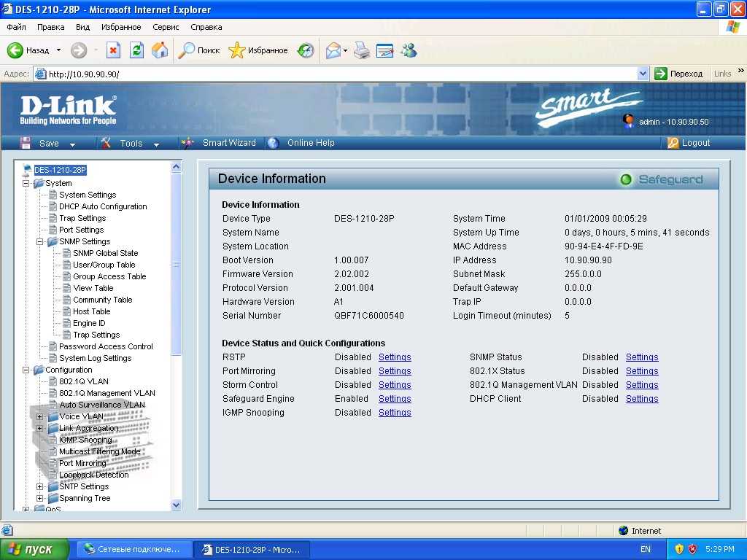Open the Save dropdown menu

pyautogui.click(x=49, y=144)
